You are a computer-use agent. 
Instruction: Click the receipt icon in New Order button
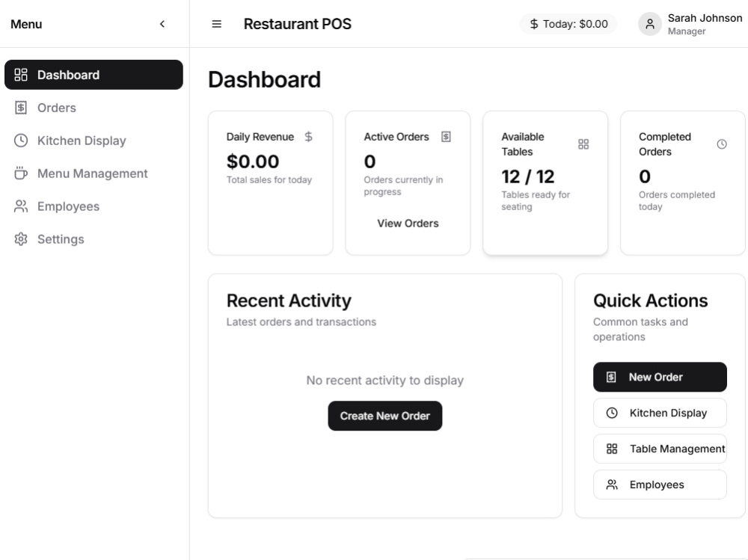tap(611, 378)
